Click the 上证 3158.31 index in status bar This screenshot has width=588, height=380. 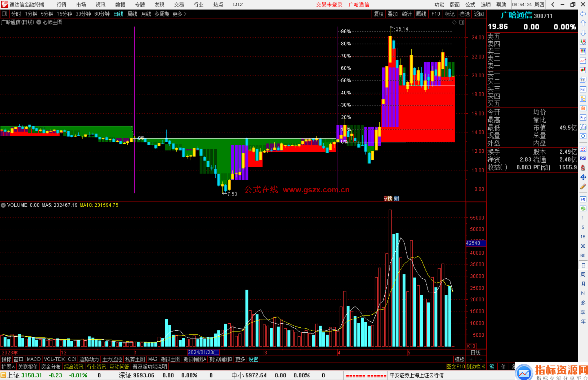click(x=25, y=375)
